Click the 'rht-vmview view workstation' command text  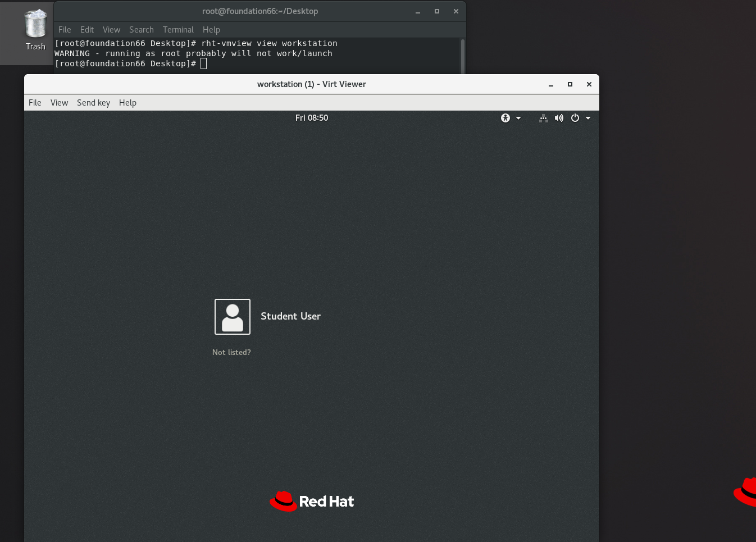270,43
